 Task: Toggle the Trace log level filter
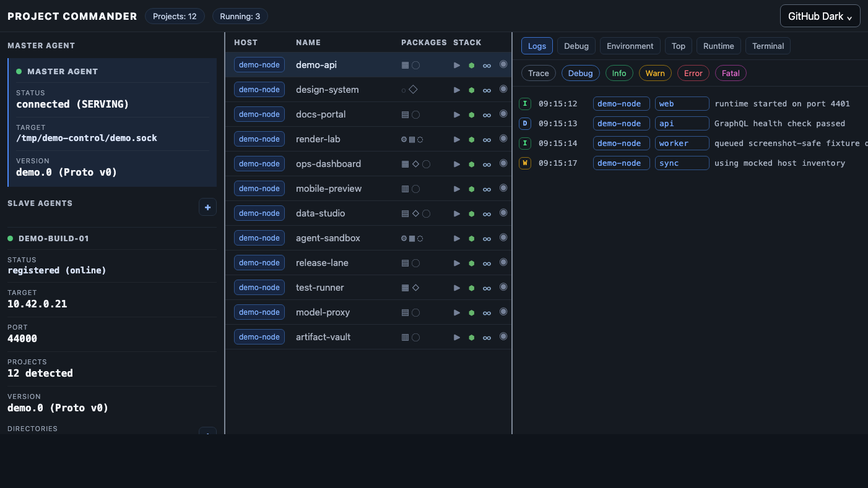click(x=539, y=73)
